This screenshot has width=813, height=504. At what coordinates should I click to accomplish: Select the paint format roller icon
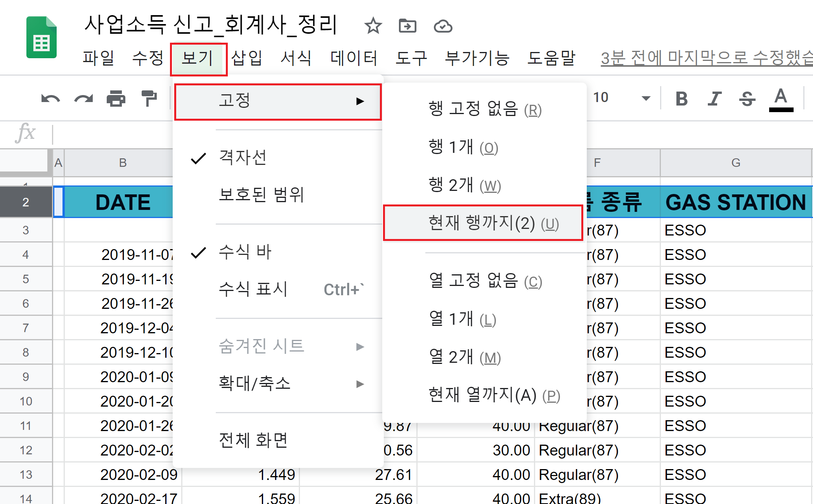(x=149, y=98)
